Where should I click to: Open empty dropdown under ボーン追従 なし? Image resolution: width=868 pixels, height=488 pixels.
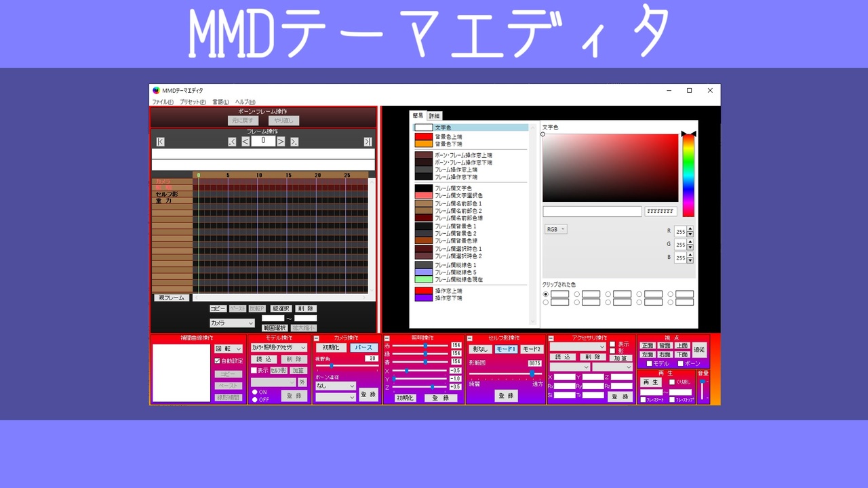[x=336, y=398]
